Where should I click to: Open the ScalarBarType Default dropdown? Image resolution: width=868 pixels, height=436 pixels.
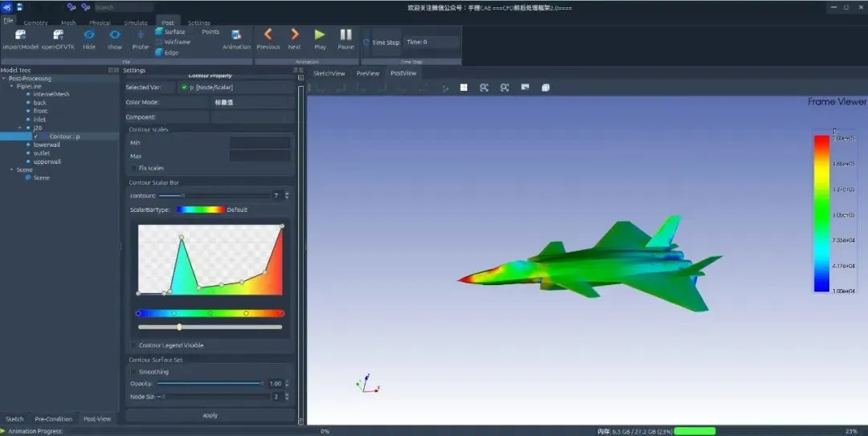(x=212, y=210)
